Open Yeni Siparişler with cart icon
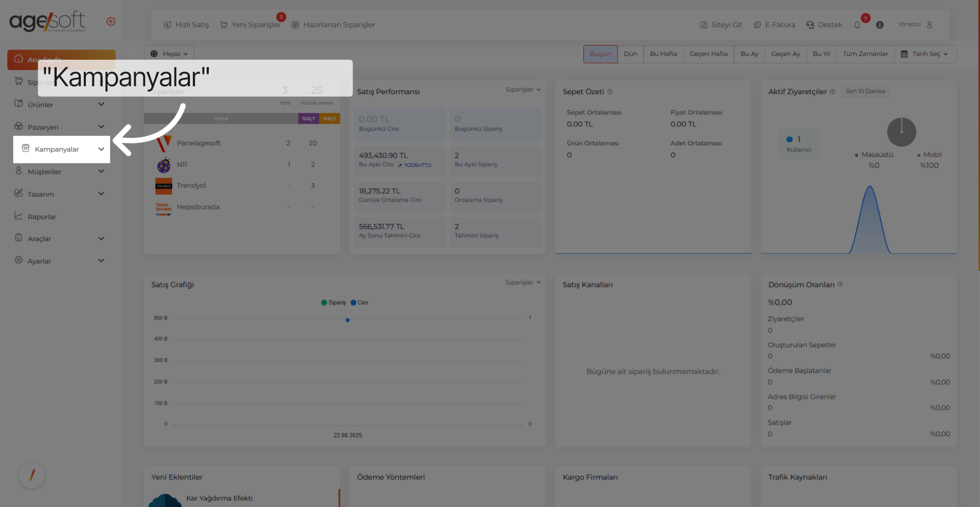This screenshot has height=507, width=980. (250, 24)
